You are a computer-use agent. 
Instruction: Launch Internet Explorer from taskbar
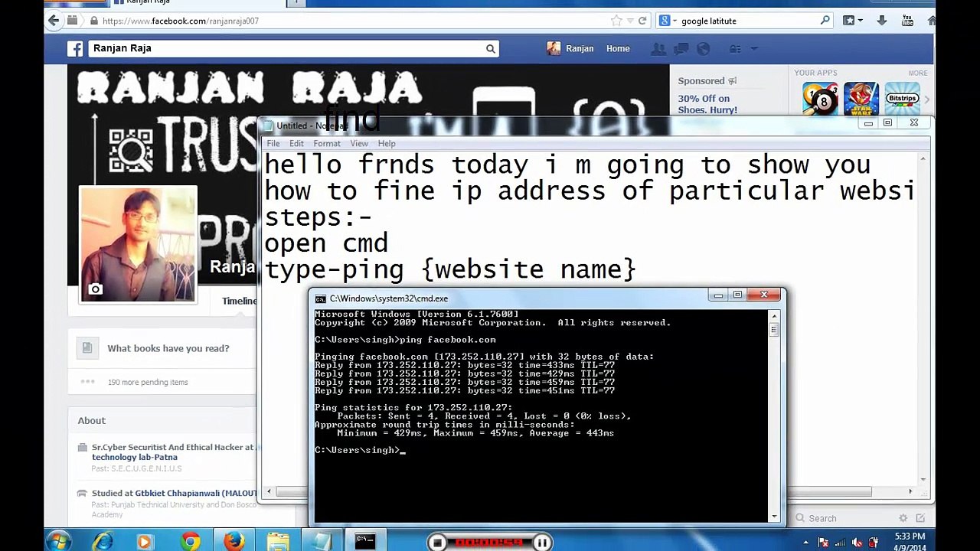103,542
